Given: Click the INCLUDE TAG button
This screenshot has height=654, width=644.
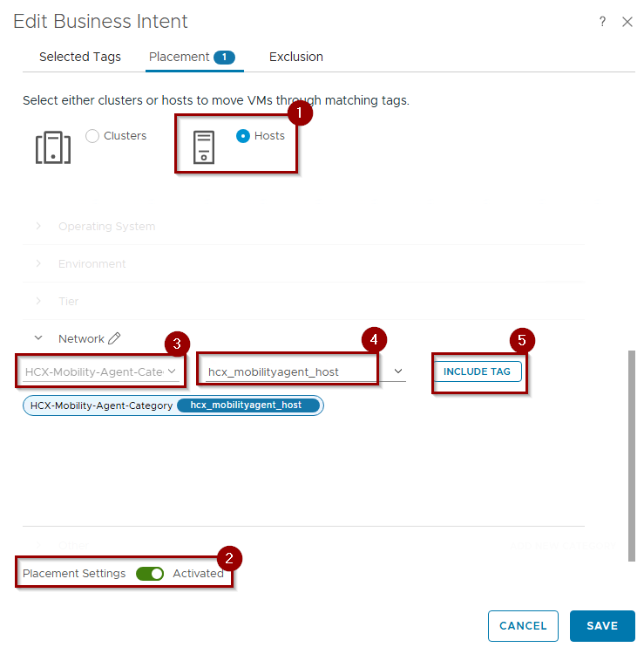Looking at the screenshot, I should click(477, 371).
